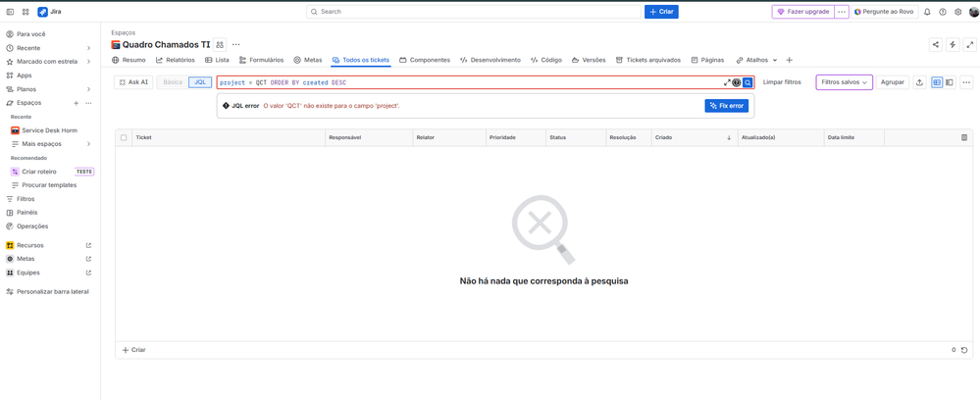The width and height of the screenshot is (980, 400).
Task: Enter full screen with the expand arrows icon
Action: point(969,44)
